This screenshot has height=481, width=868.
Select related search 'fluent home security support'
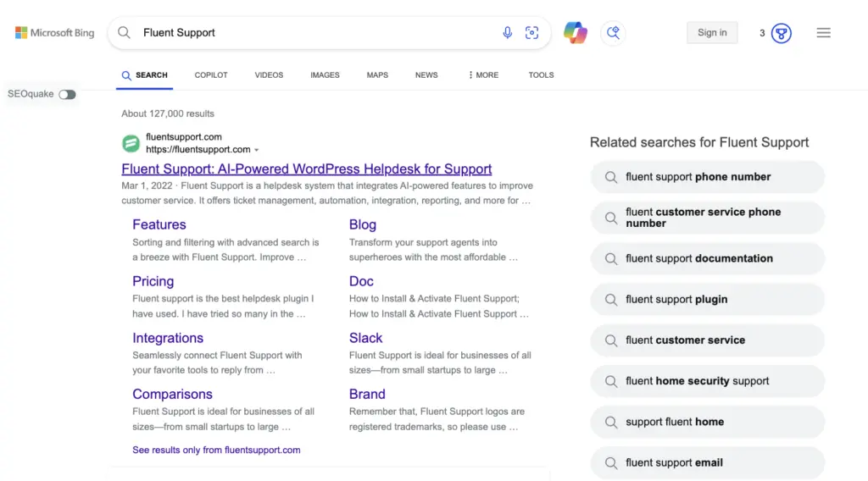(708, 381)
